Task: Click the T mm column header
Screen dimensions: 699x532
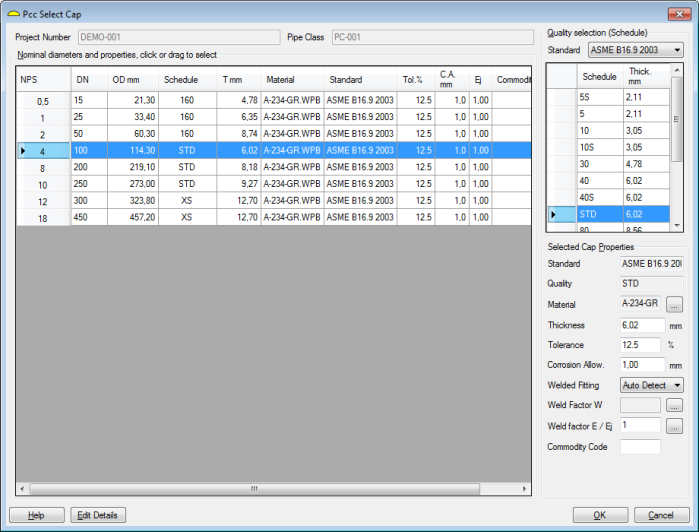Action: (x=239, y=79)
